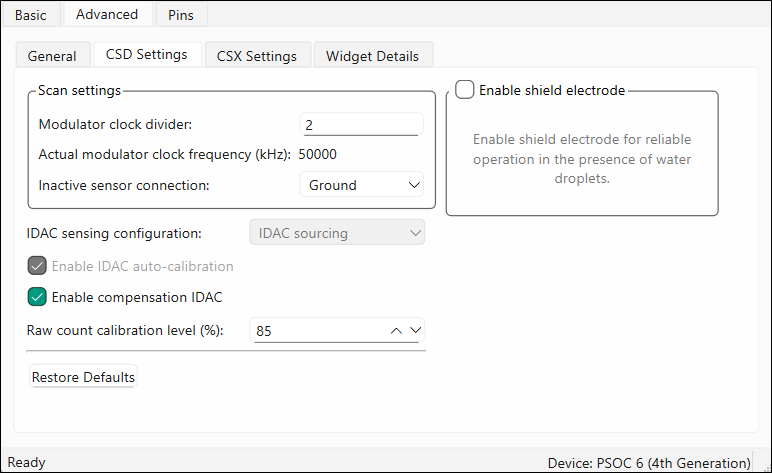The width and height of the screenshot is (772, 473).
Task: Enable the shield electrode checkbox
Action: coord(465,91)
